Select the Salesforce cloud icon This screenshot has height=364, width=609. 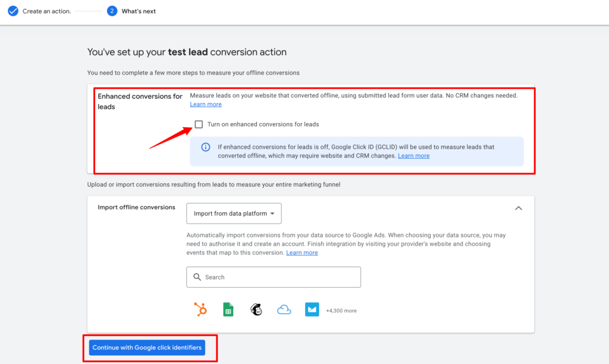click(284, 309)
